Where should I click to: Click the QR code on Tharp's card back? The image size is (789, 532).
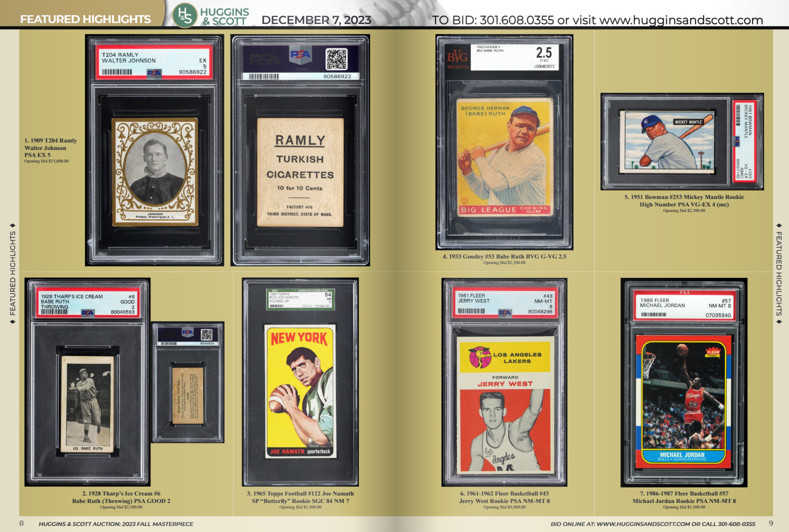(206, 334)
